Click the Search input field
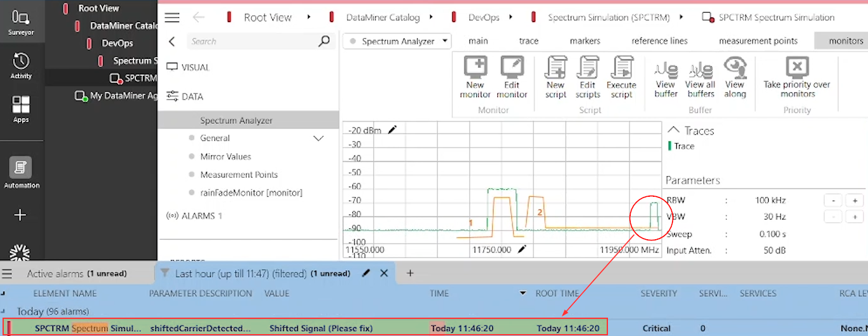This screenshot has width=868, height=336. 253,42
